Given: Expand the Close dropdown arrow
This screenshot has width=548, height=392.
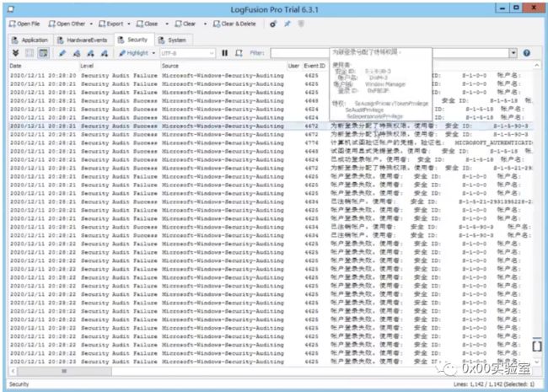Looking at the screenshot, I should click(167, 24).
